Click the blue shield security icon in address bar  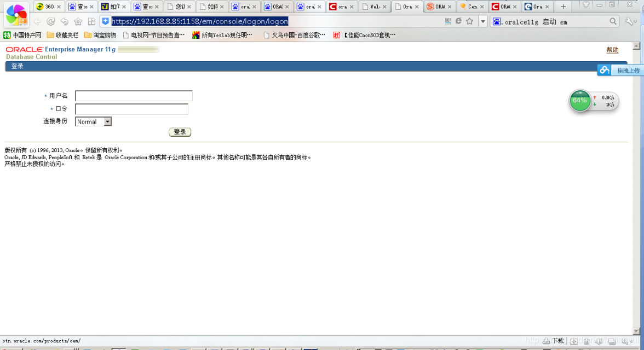pos(106,21)
